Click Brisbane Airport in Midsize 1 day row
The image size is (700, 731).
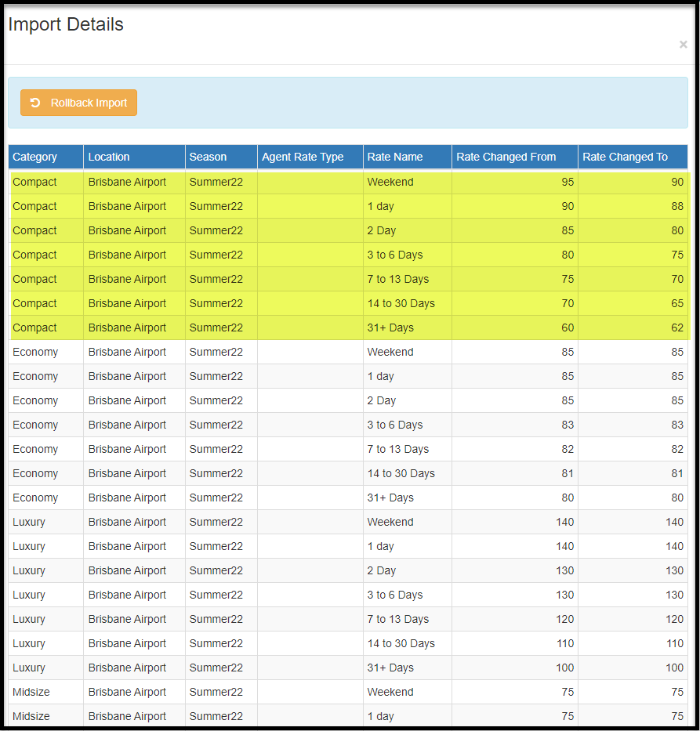127,715
